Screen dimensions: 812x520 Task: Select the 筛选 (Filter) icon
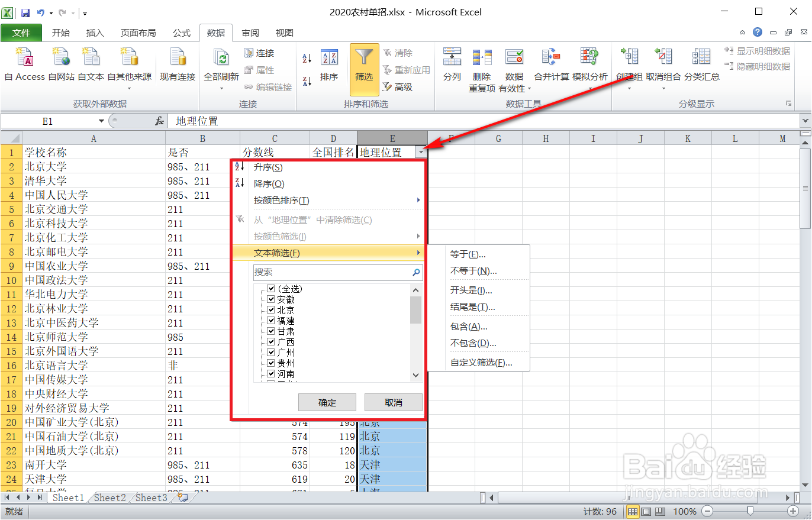coord(363,65)
